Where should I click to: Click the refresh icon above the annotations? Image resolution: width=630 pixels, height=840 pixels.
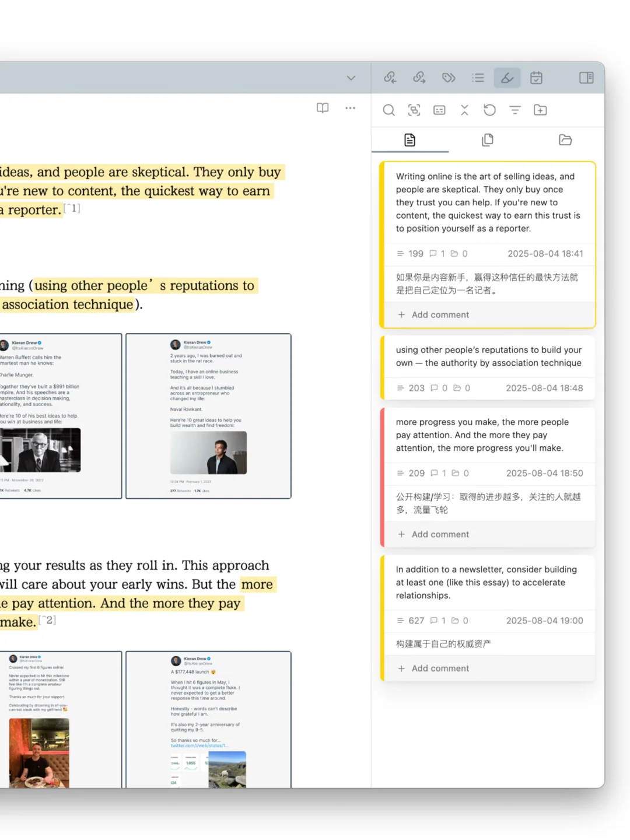pos(489,110)
